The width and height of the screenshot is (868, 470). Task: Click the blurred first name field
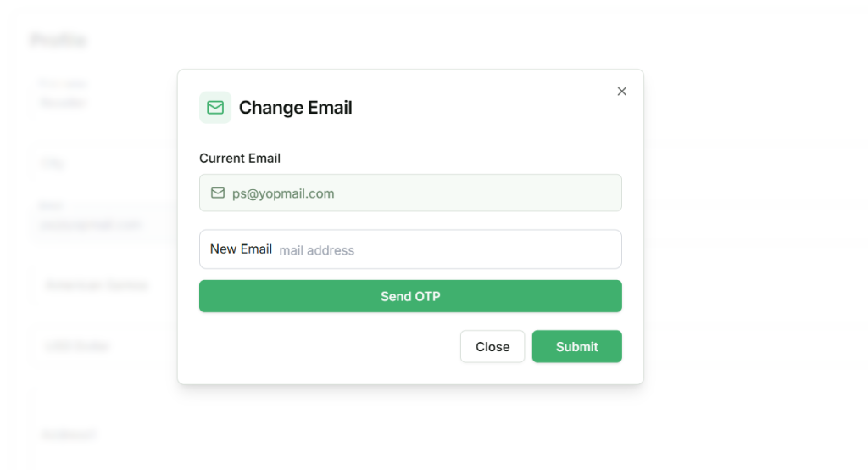64,102
